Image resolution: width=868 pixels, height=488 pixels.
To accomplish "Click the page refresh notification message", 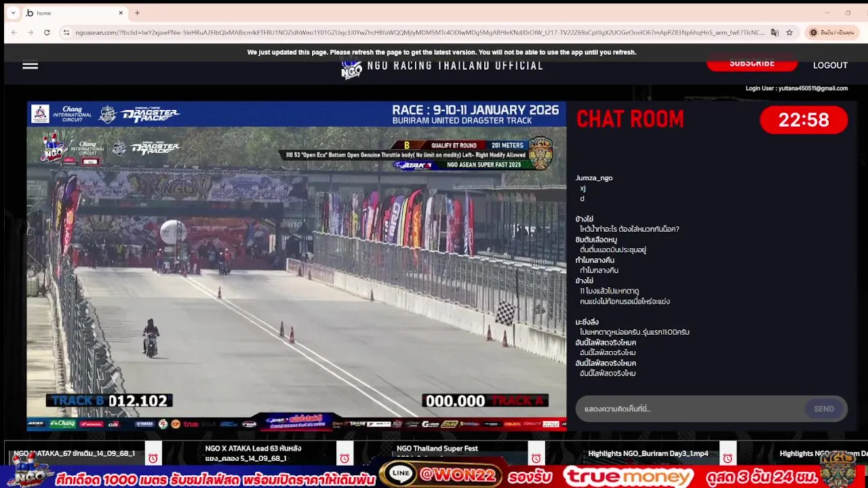I will click(441, 52).
